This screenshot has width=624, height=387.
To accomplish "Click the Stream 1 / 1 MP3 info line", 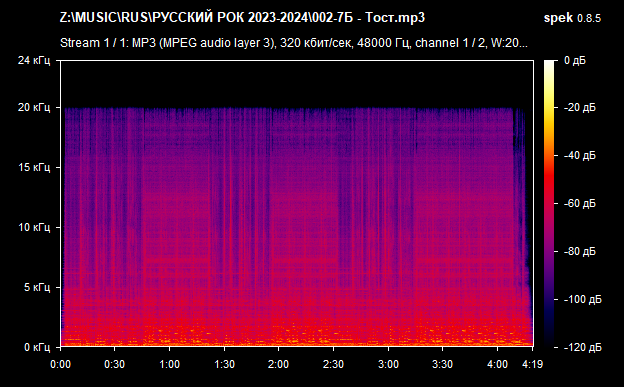I will [294, 43].
